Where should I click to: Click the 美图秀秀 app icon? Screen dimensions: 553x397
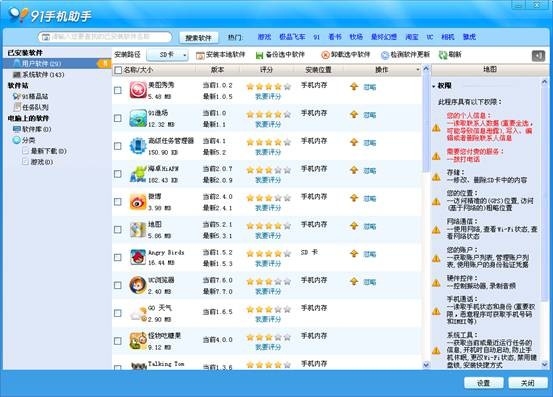coord(138,90)
